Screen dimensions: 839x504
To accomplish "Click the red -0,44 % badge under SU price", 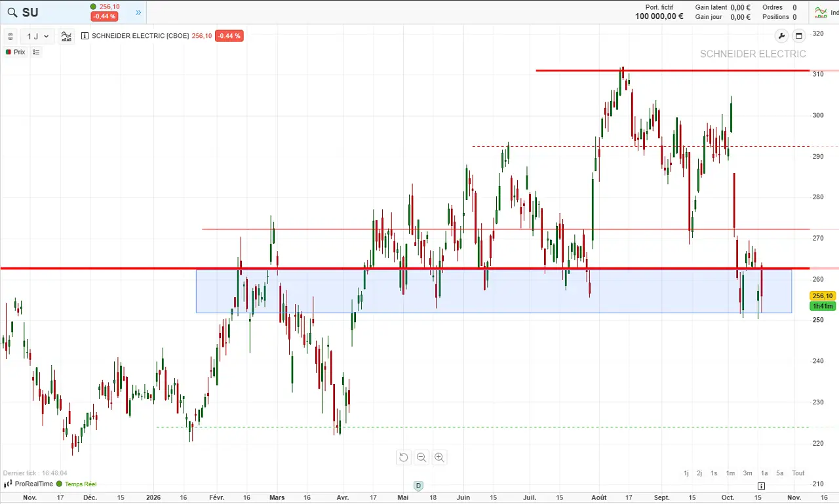I will click(104, 16).
